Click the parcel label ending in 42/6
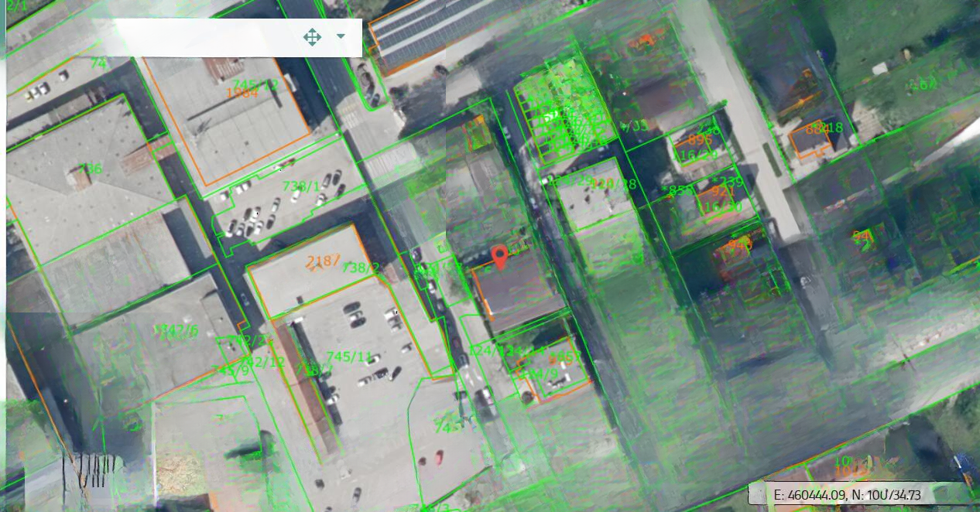Image resolution: width=980 pixels, height=512 pixels. [x=176, y=330]
